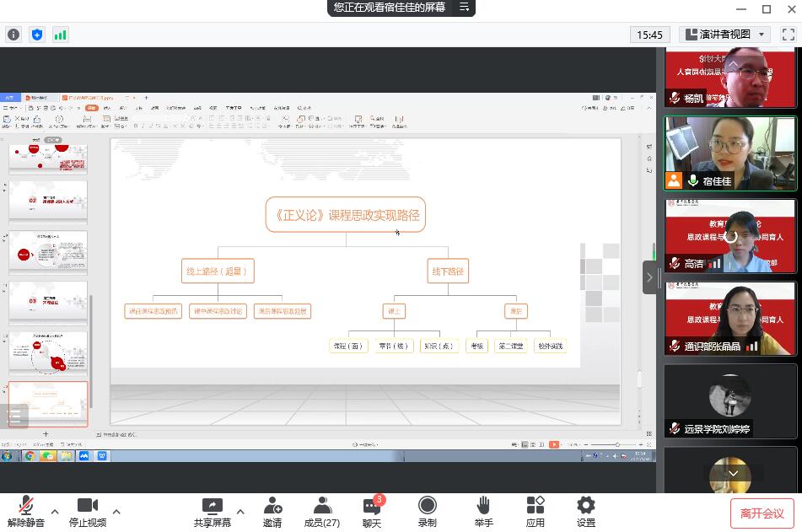Image resolution: width=802 pixels, height=532 pixels.
Task: Collapse the WPS ribbon with chevron
Action: pos(649,108)
